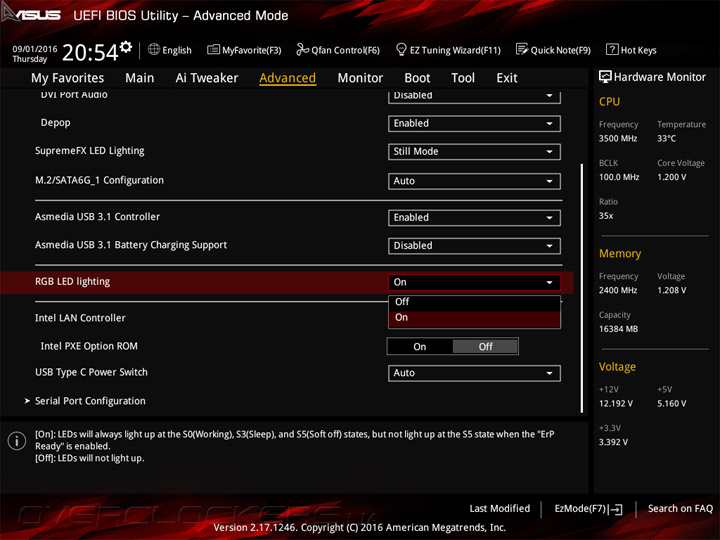Switch to Main tab
The image size is (720, 540).
tap(140, 78)
